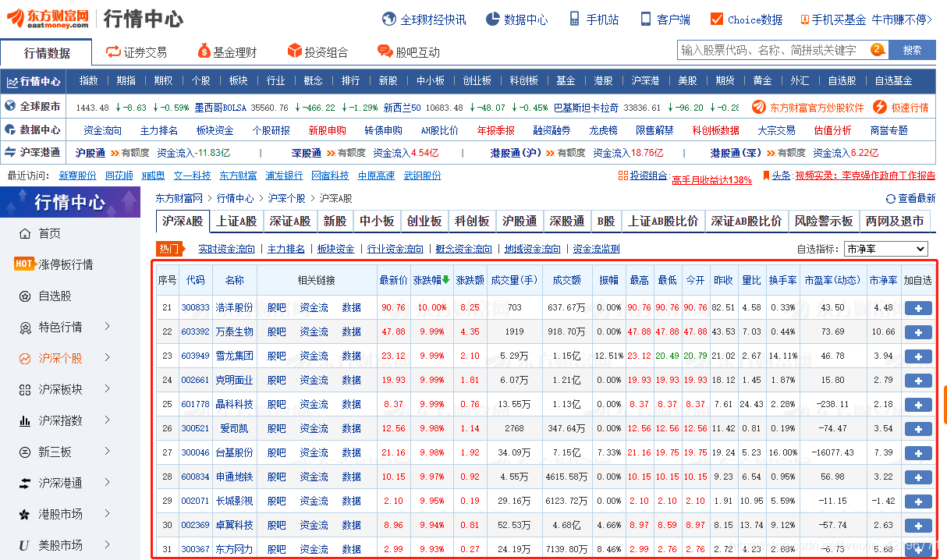Viewport: 947px width, 560px height.
Task: Open 全球财经快讯 globe icon link
Action: (x=388, y=19)
